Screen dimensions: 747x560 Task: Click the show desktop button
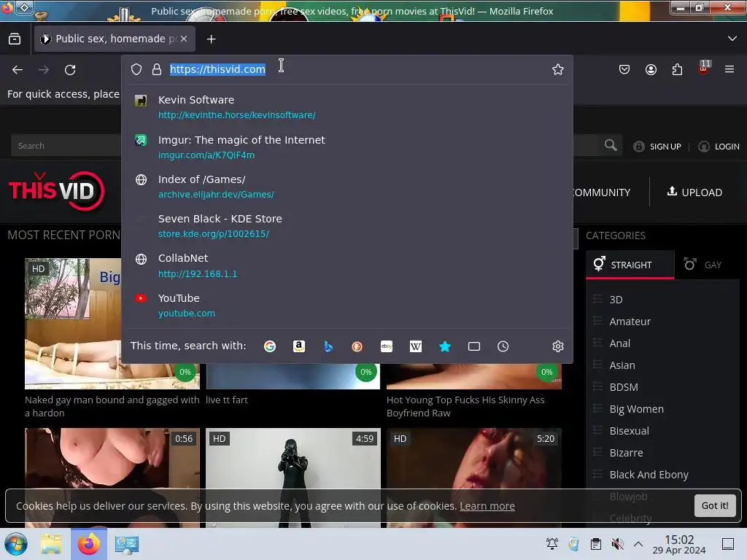coord(728,544)
